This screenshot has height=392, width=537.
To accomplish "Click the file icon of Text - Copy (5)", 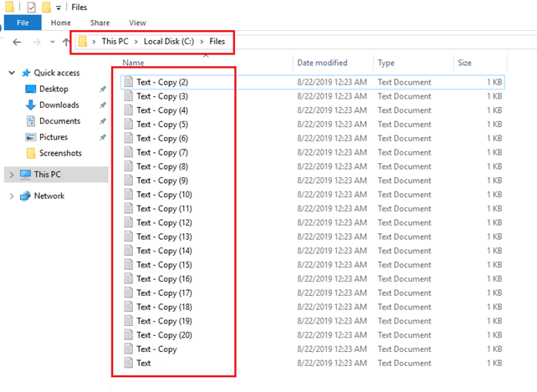I will (129, 125).
